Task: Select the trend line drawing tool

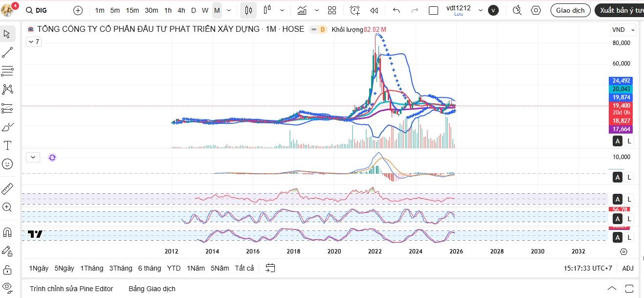Action: pos(7,53)
